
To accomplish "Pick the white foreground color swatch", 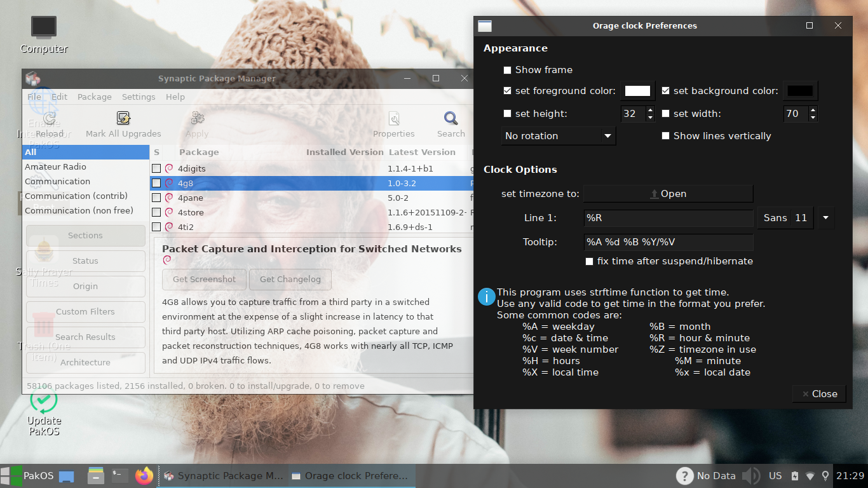I will coord(637,91).
